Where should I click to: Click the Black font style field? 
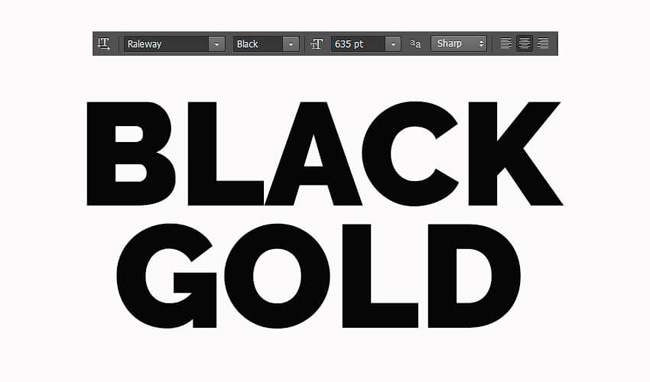pos(258,44)
